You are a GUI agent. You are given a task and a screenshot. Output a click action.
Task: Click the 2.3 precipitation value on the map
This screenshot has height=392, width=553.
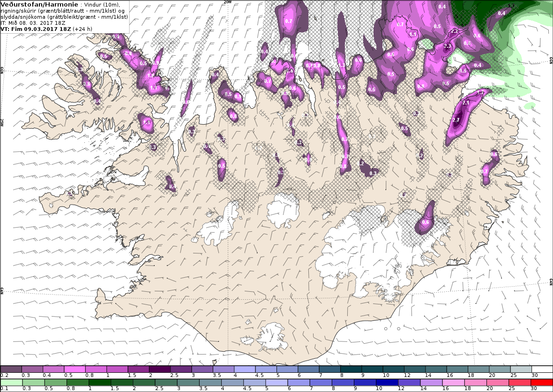coord(448,46)
